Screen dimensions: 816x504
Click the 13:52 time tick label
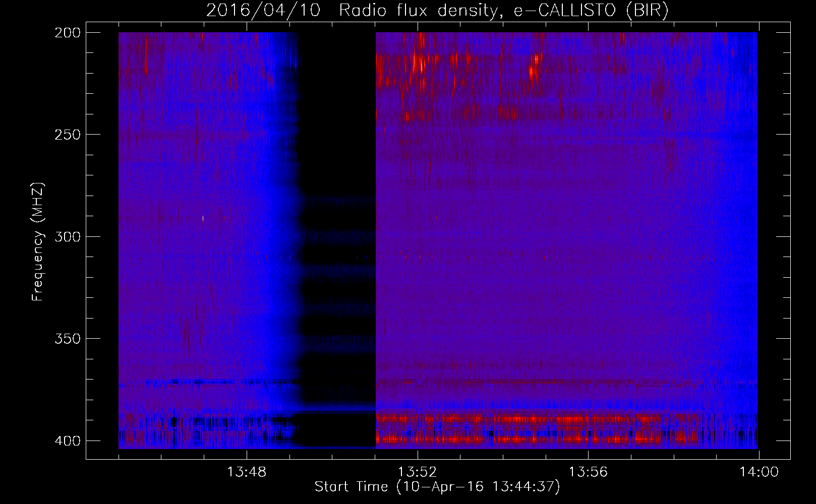click(x=418, y=472)
